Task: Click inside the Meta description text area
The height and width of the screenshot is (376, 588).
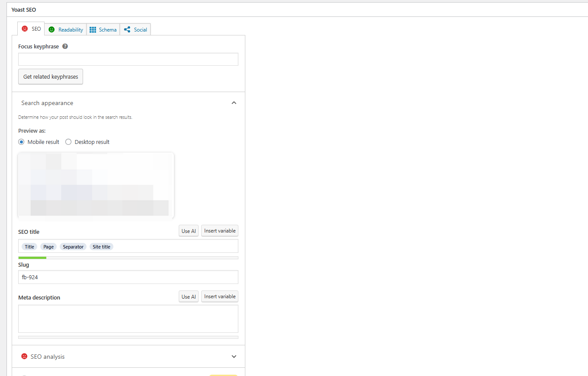Action: (128, 319)
